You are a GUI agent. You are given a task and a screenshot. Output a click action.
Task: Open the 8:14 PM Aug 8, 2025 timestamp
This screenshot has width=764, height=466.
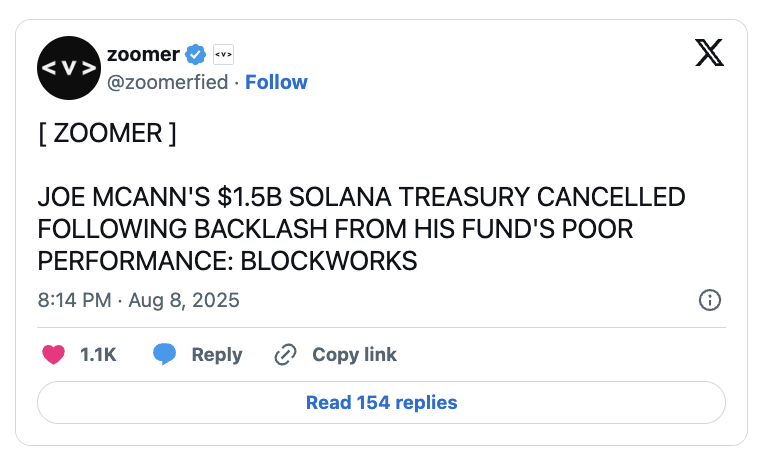tap(138, 300)
